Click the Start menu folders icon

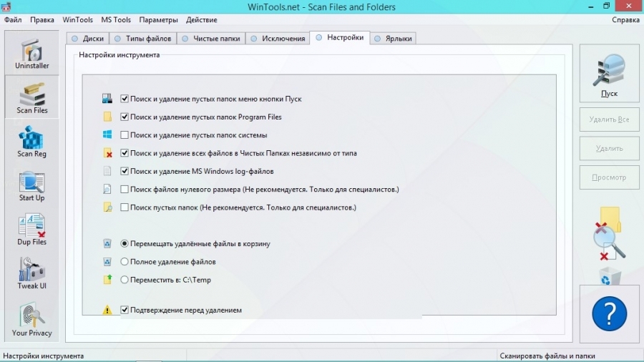(x=107, y=99)
